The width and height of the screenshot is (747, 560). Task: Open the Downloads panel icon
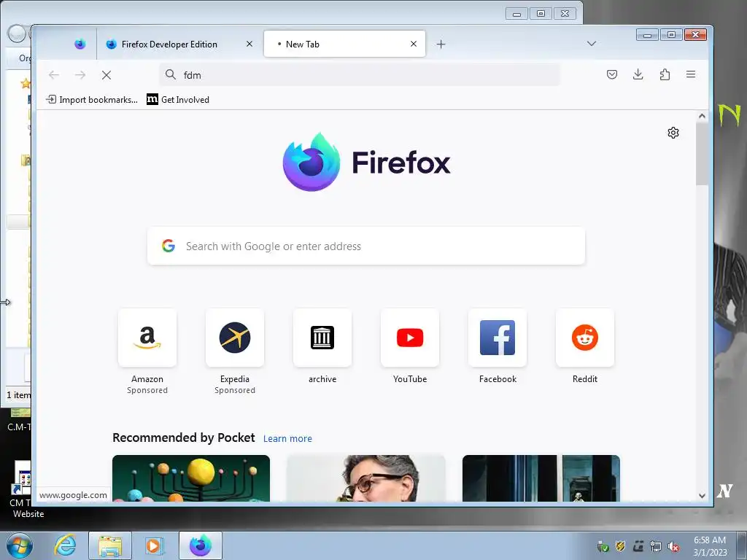coord(638,74)
